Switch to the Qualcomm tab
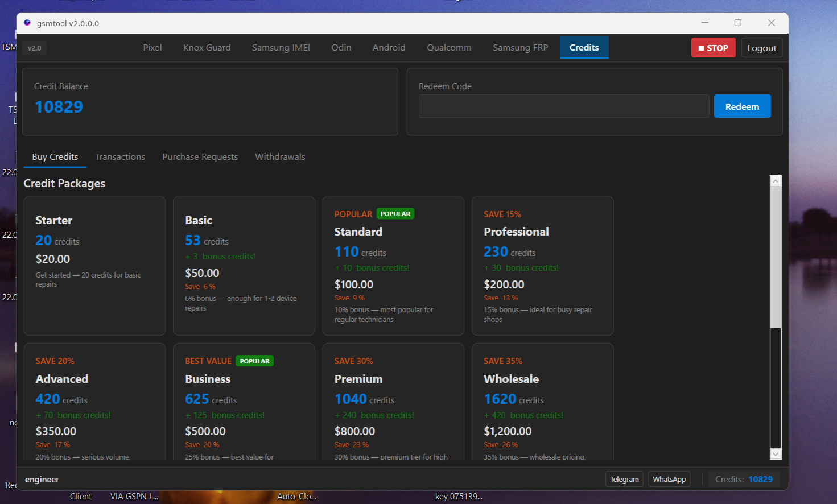Viewport: 837px width, 504px height. [x=450, y=48]
